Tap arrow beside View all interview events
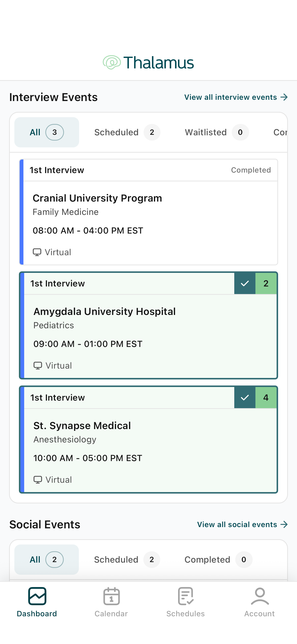 click(284, 97)
